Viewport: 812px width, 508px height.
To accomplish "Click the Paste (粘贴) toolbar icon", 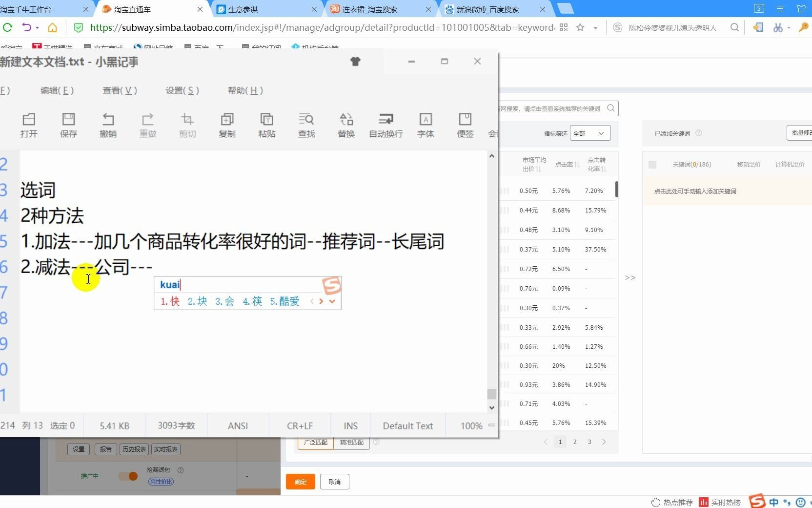I will click(x=267, y=125).
